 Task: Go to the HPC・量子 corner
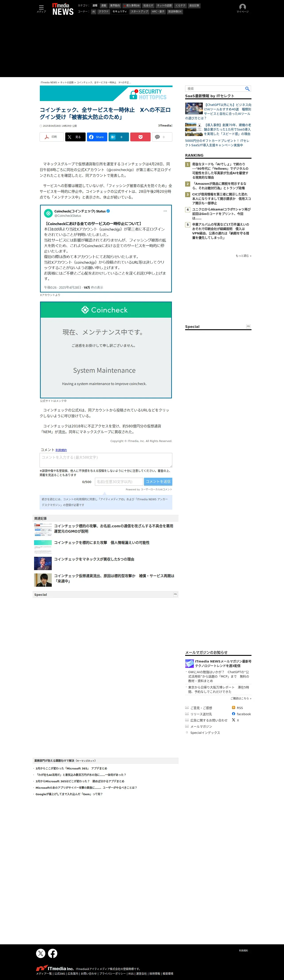[158, 12]
